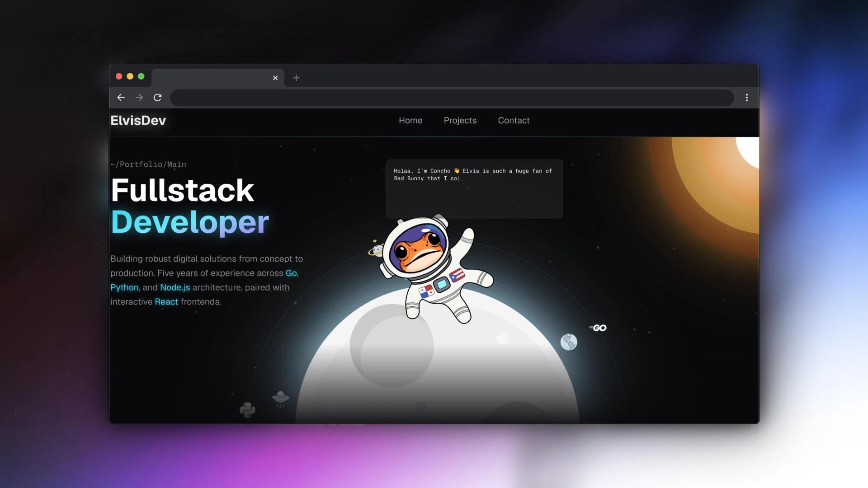
Task: Click the ElvisDev logo
Action: click(x=138, y=120)
